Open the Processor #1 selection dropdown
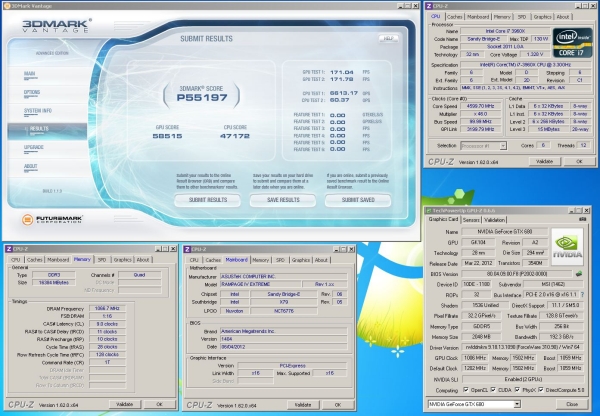600x416 pixels. (x=503, y=145)
